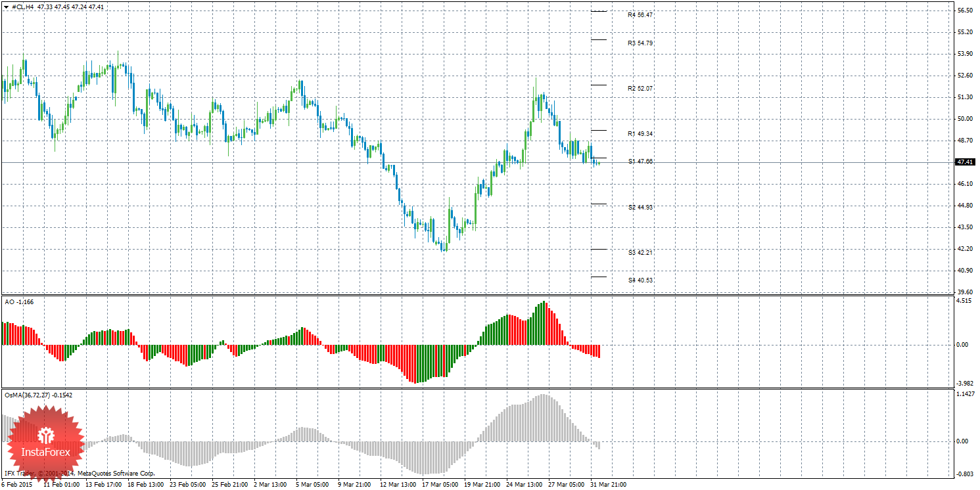Click the 5 Mar 05:00 time label

[312, 485]
